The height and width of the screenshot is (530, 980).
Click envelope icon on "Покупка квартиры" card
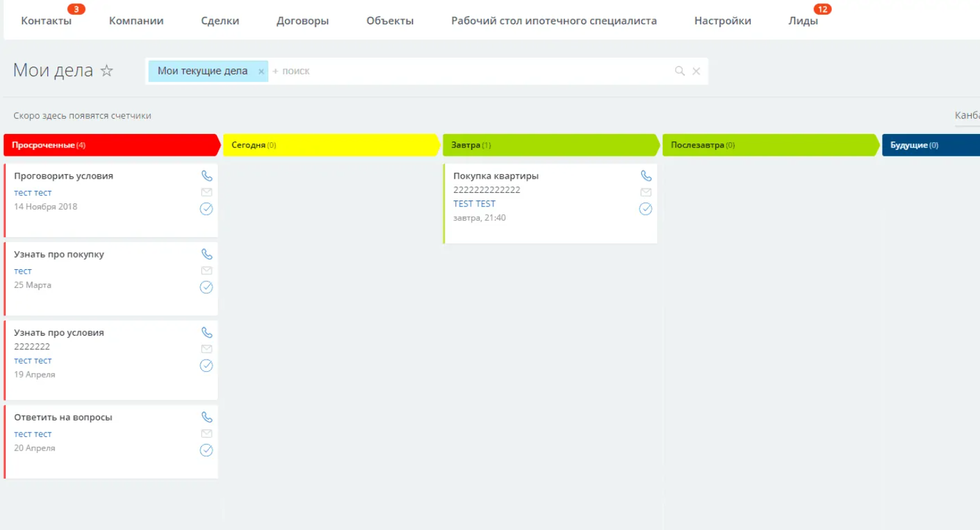click(x=646, y=192)
